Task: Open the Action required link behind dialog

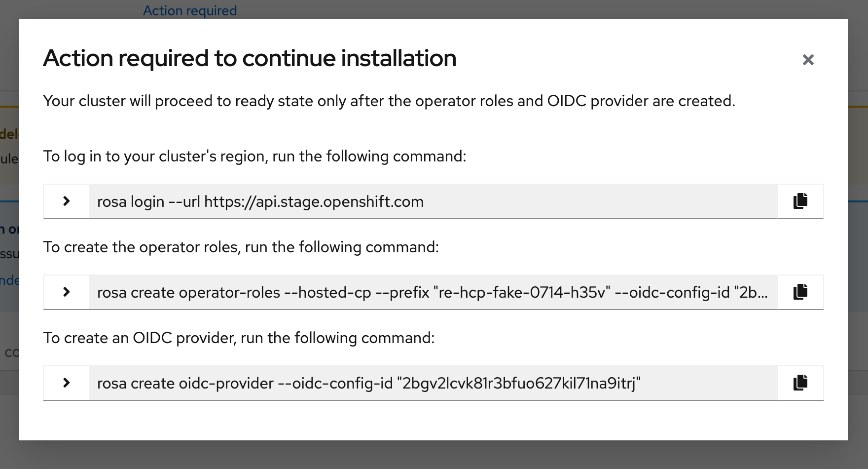Action: [x=190, y=10]
